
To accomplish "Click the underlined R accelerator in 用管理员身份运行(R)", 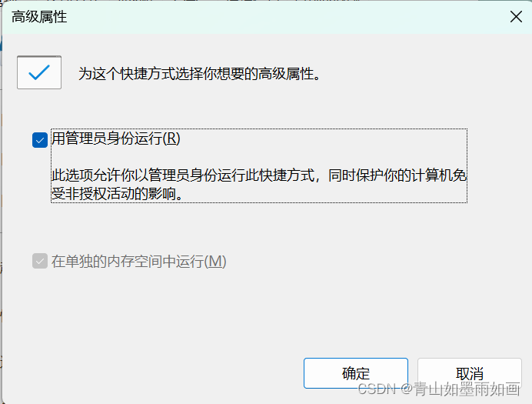I will click(171, 139).
